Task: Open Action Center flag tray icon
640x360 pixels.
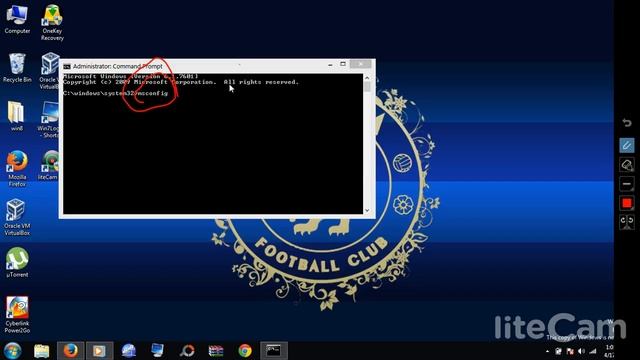Action: [570, 351]
